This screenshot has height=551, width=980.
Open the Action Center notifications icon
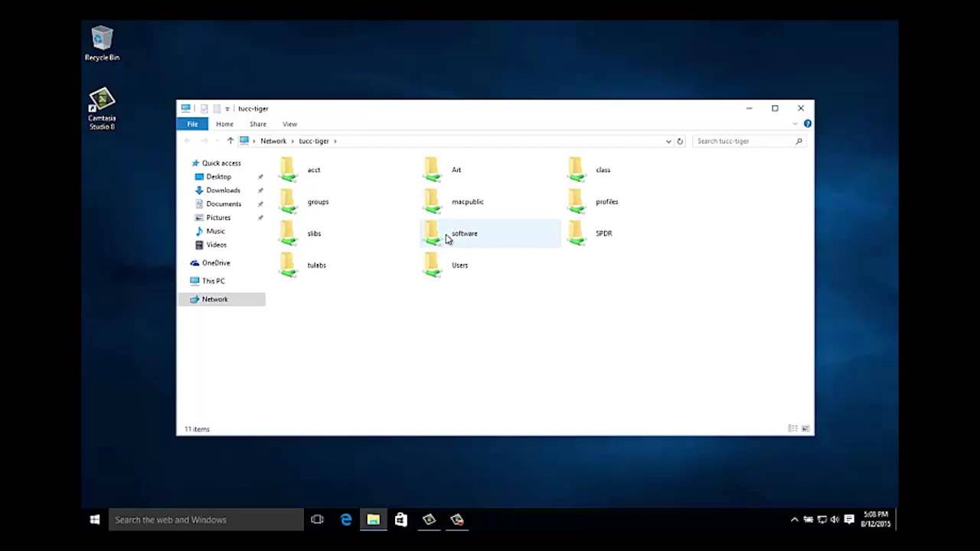tap(849, 520)
